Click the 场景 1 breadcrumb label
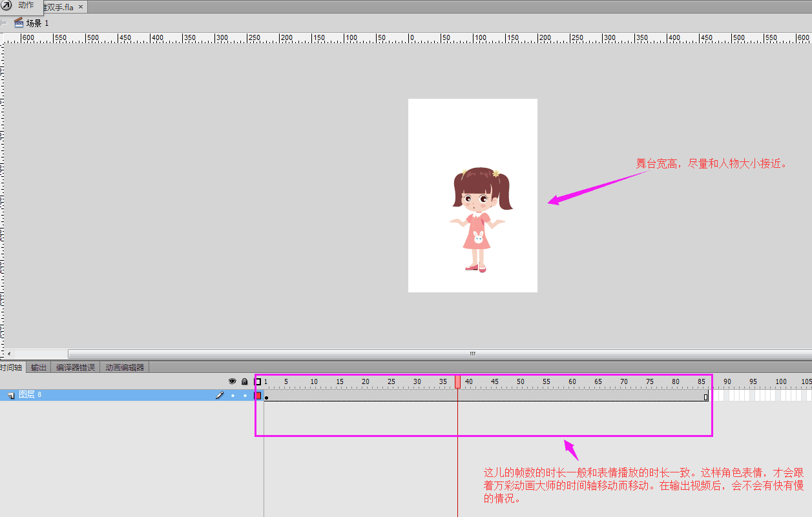The width and height of the screenshot is (812, 517). click(x=37, y=23)
